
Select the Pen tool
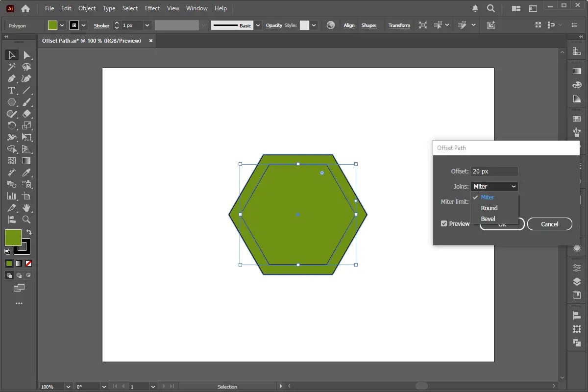(x=12, y=79)
